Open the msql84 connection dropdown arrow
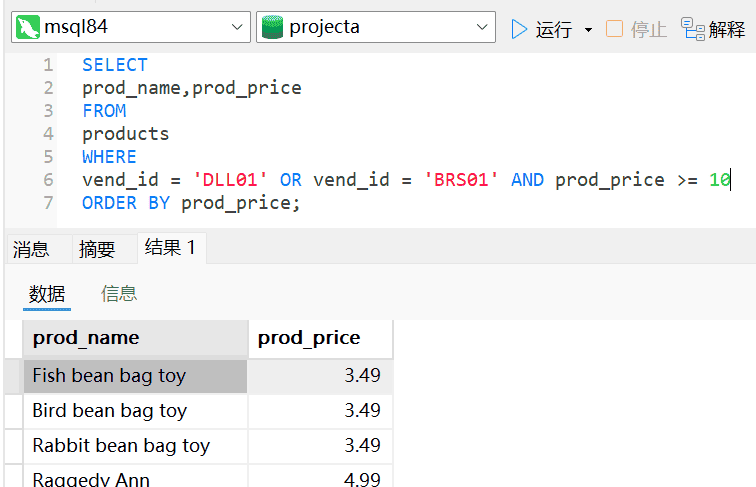Viewport: 756px width, 487px height. coord(238,28)
